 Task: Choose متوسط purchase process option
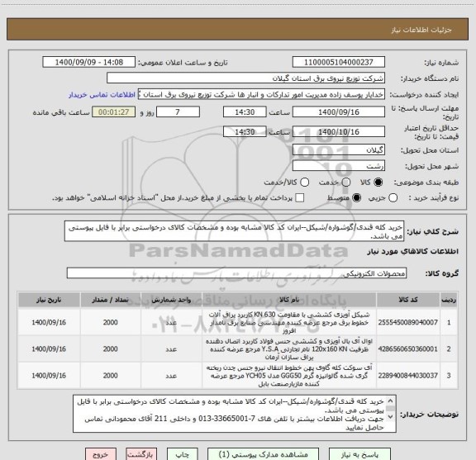point(356,198)
